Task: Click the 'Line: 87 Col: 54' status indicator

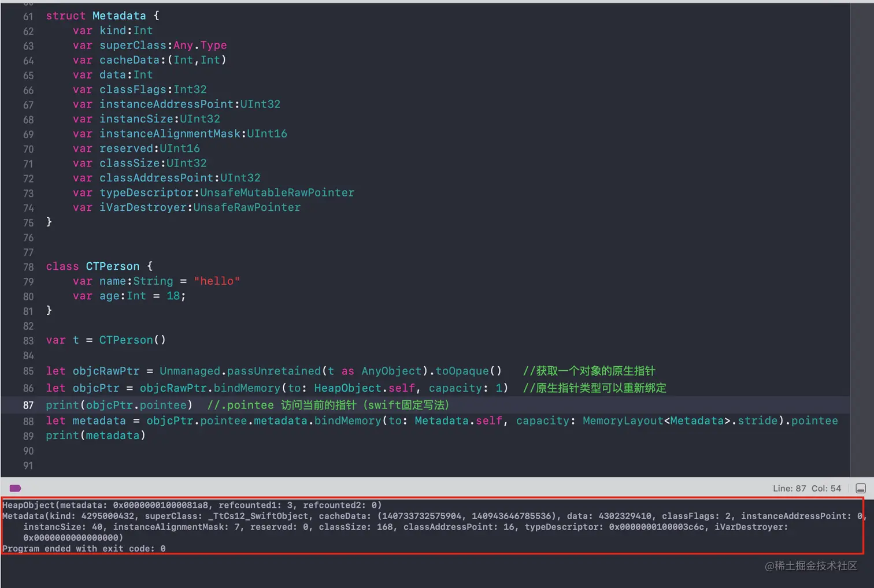Action: pos(807,488)
